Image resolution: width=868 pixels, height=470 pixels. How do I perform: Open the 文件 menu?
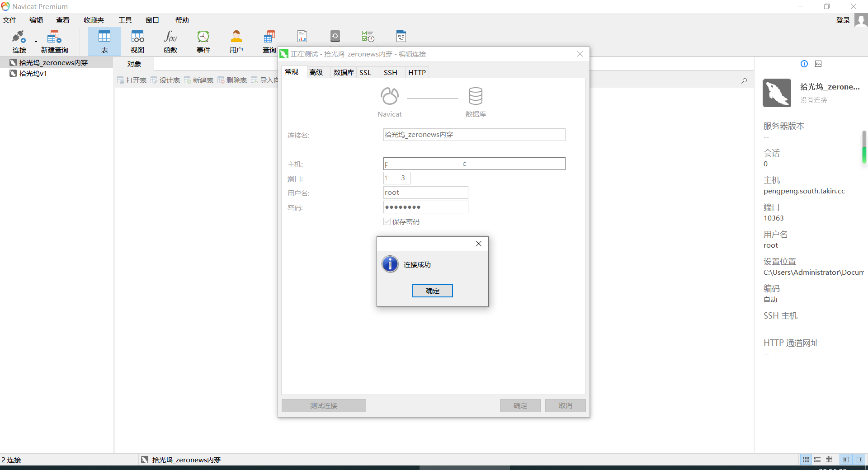(9, 20)
